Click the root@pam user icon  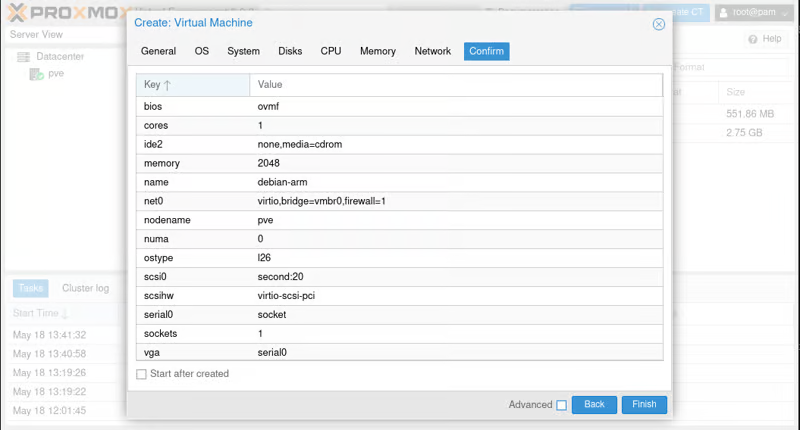pos(723,12)
